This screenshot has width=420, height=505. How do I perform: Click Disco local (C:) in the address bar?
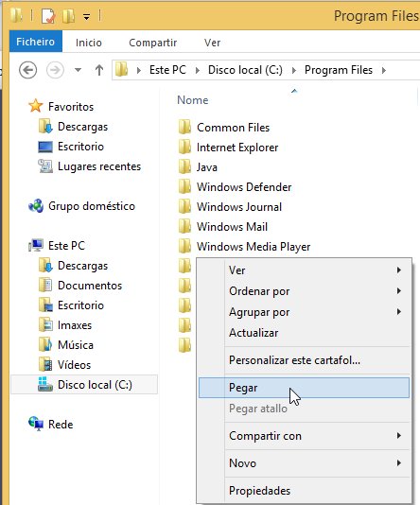pos(245,70)
